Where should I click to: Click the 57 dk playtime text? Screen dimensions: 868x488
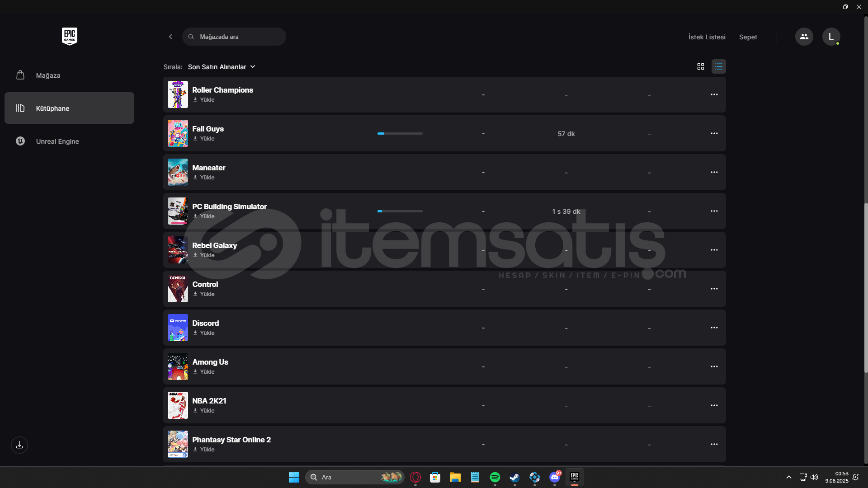(566, 134)
